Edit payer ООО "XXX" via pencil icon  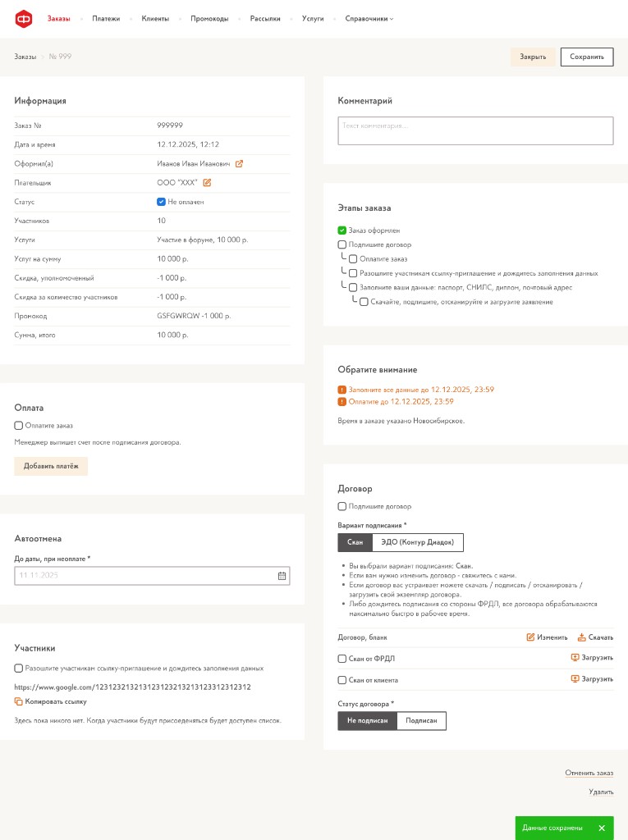pos(207,183)
